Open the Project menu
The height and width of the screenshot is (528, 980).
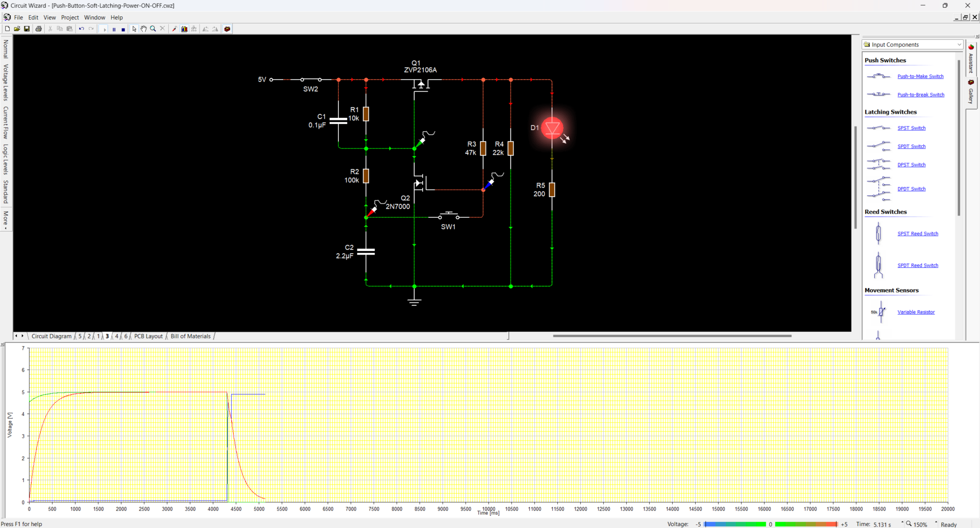[70, 17]
